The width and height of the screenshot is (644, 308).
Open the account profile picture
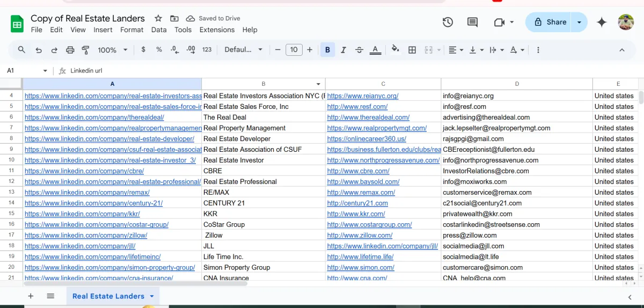(625, 22)
